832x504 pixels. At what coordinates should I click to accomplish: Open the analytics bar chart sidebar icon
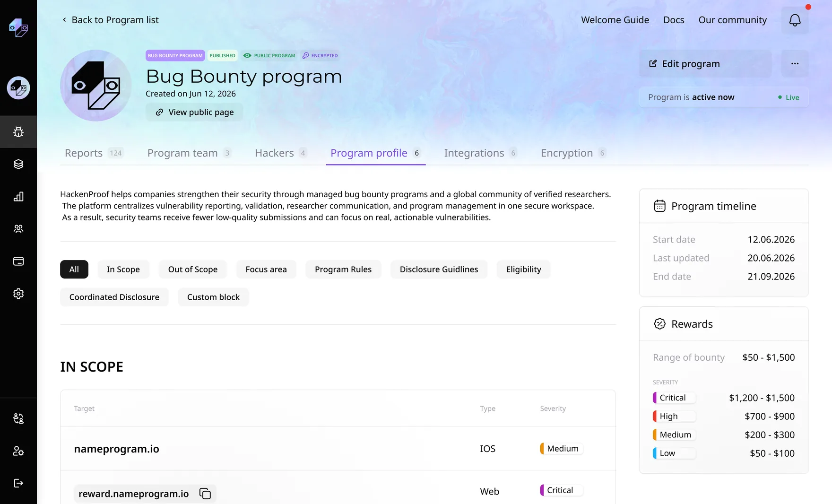click(x=18, y=197)
